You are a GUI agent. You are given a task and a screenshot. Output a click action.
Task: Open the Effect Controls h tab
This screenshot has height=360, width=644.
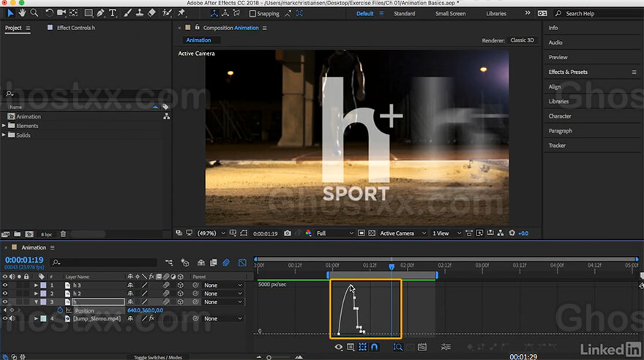[x=75, y=28]
